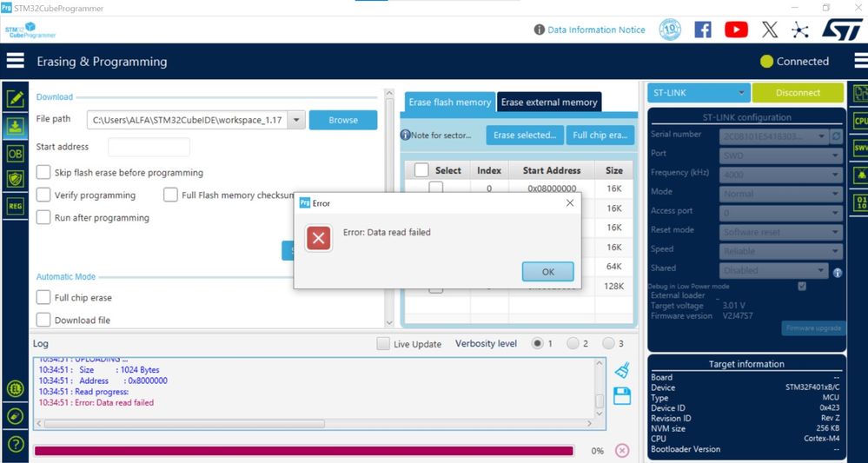Click OK in the Error dialog
The height and width of the screenshot is (463, 868).
coord(548,272)
